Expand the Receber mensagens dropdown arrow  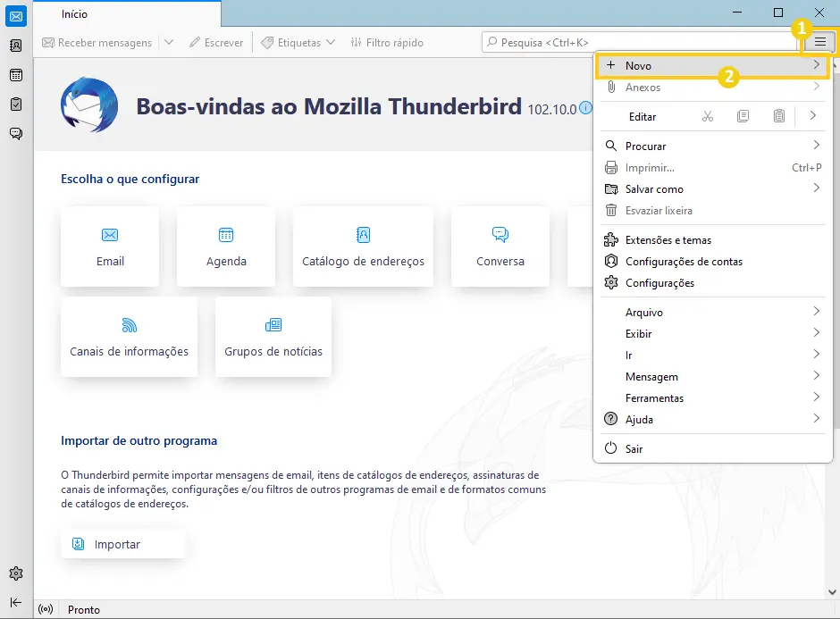(x=169, y=42)
